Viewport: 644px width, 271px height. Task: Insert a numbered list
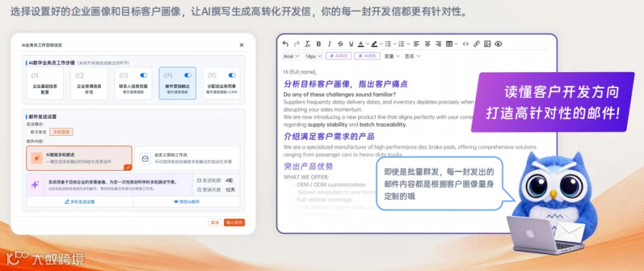401,44
